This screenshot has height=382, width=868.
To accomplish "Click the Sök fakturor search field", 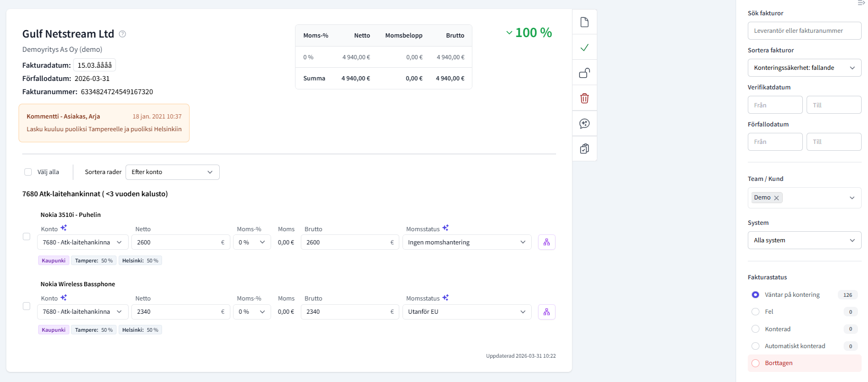I will pyautogui.click(x=804, y=31).
